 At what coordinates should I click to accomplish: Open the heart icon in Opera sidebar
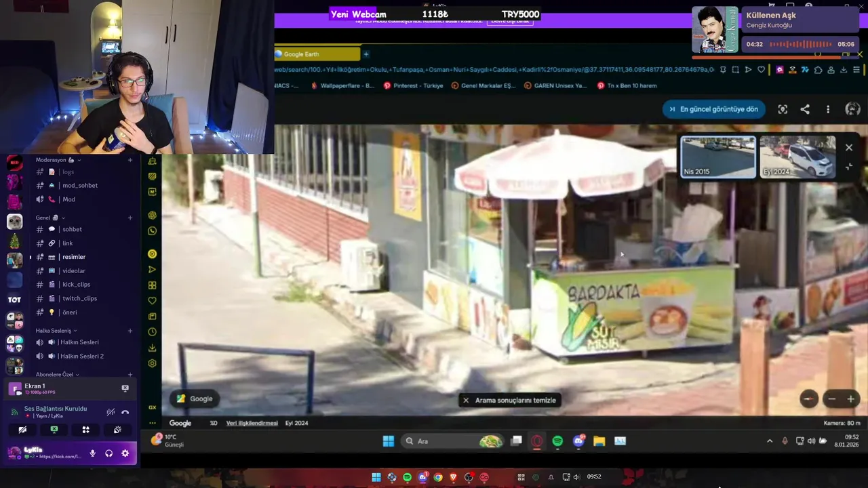(152, 301)
